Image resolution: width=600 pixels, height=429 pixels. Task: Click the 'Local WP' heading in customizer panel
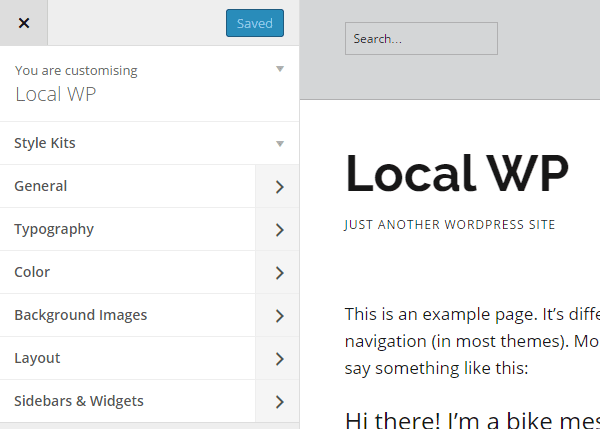pyautogui.click(x=55, y=94)
